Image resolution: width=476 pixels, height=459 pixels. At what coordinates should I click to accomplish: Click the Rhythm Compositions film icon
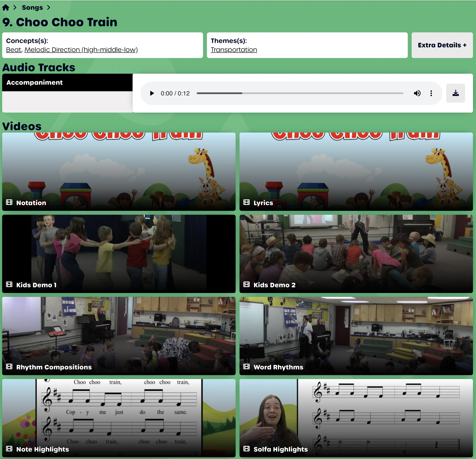pyautogui.click(x=9, y=366)
